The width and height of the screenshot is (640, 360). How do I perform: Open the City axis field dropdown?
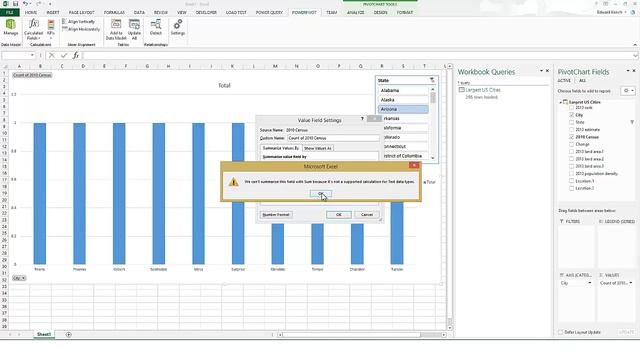[589, 283]
